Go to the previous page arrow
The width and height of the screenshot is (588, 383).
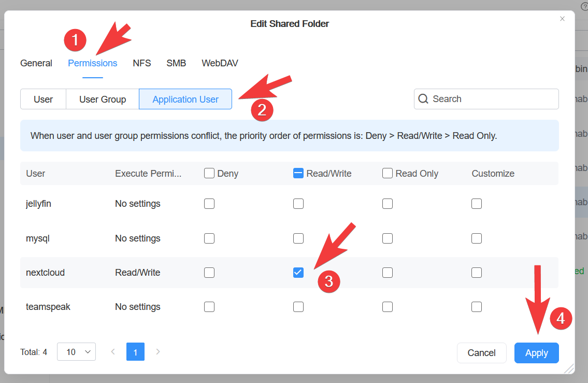(x=113, y=352)
